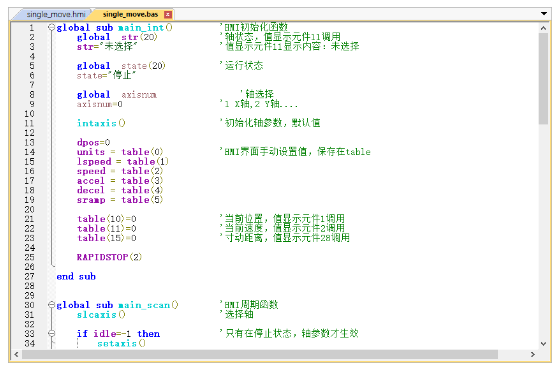Viewport: 557px width, 368px height.
Task: Click the comment mentioning 'table' on line 14
Action: tap(295, 152)
